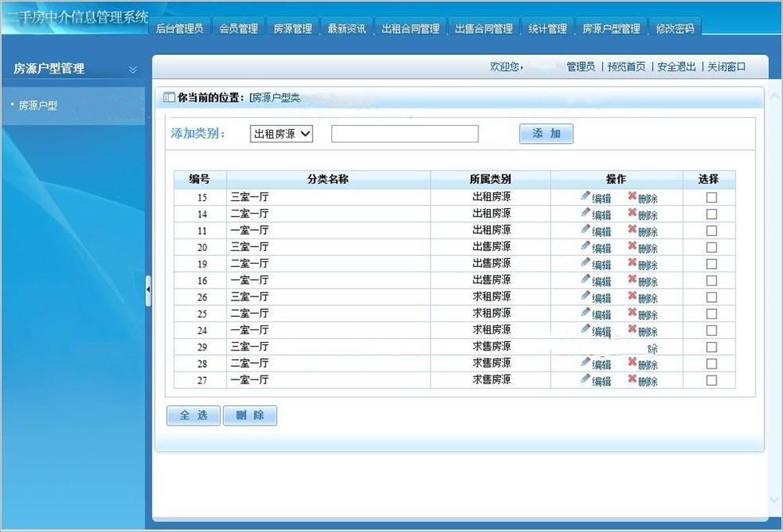Click the red delete X for row 11

click(632, 229)
